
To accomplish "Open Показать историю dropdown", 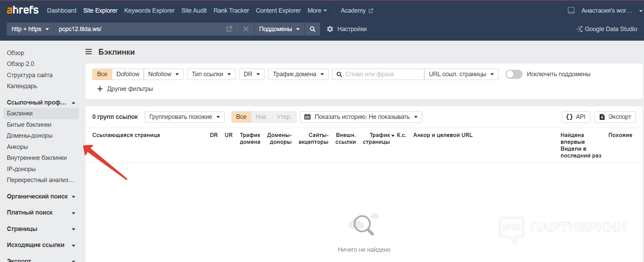I will pyautogui.click(x=361, y=117).
